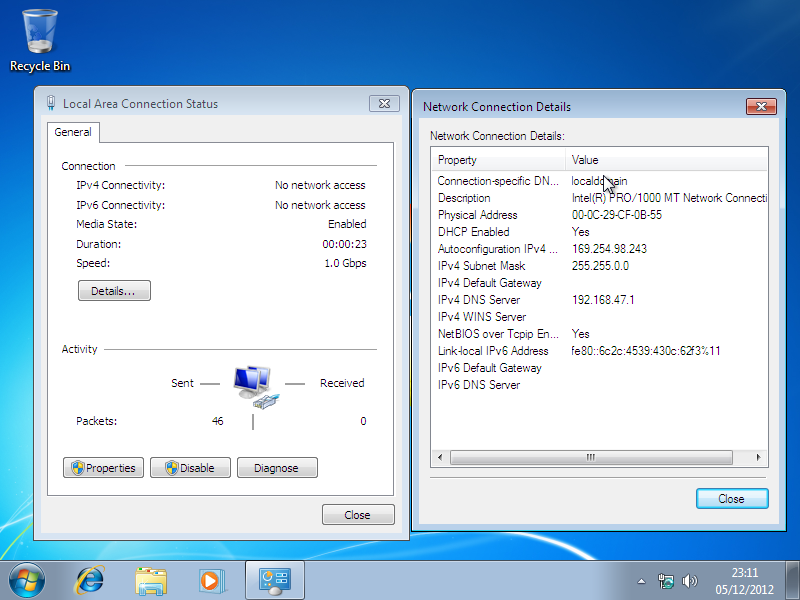Click the Details... button

pyautogui.click(x=114, y=291)
